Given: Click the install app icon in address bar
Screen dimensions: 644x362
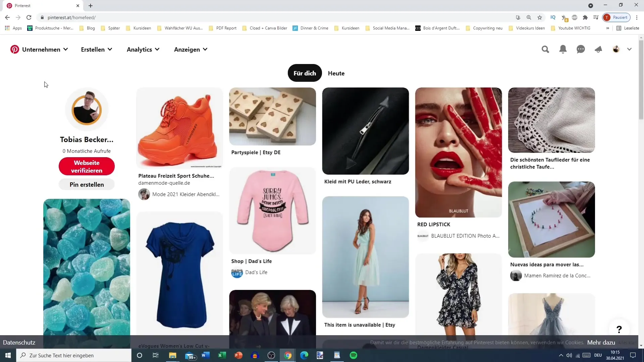Looking at the screenshot, I should (518, 17).
